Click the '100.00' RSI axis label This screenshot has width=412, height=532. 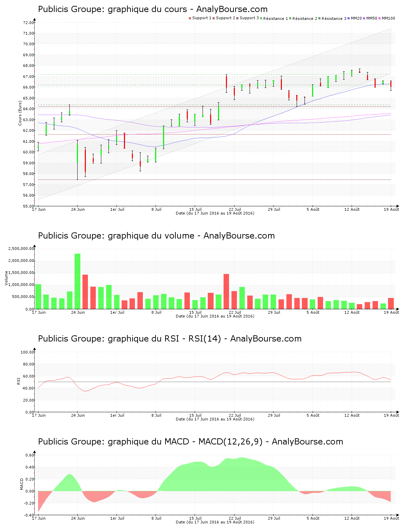[x=27, y=352]
